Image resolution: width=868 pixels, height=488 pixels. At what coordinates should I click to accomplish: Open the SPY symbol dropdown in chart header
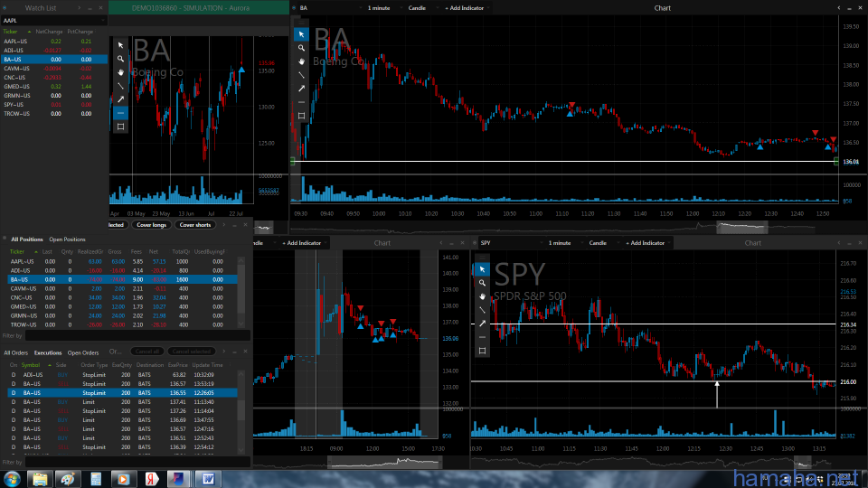512,243
